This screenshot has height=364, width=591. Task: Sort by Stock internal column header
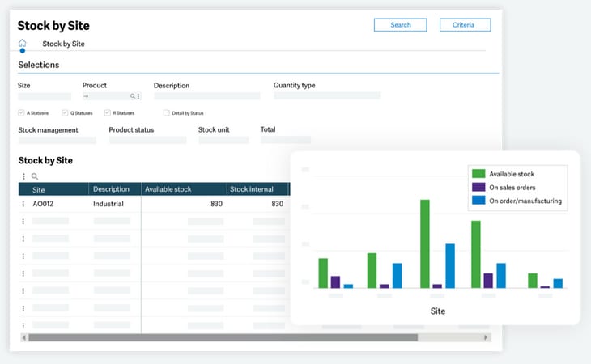pyautogui.click(x=258, y=189)
